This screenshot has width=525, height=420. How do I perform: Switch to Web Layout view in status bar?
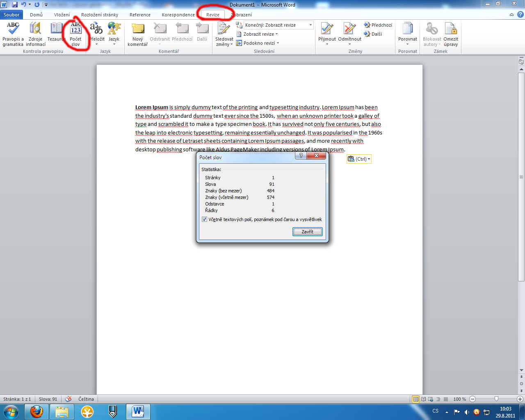point(431,399)
